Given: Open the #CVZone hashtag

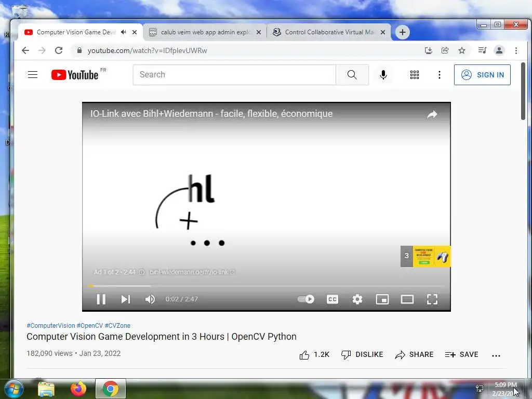Looking at the screenshot, I should [x=117, y=325].
